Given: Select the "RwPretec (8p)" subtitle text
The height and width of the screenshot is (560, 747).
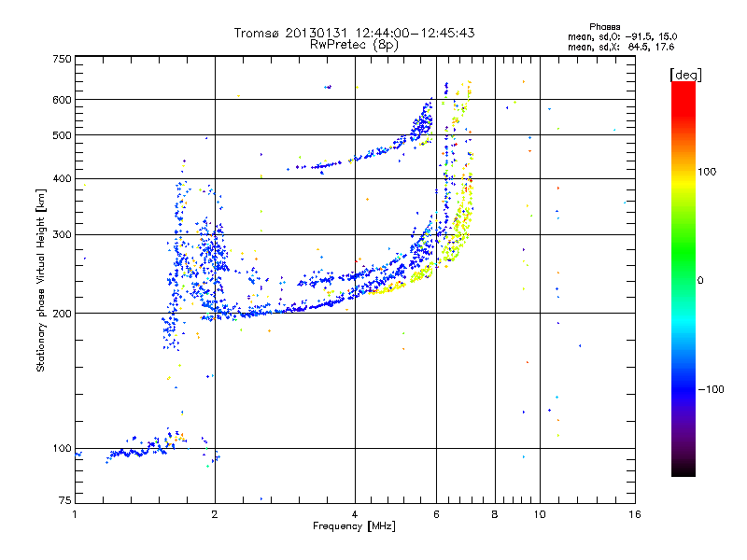Looking at the screenshot, I should (354, 45).
